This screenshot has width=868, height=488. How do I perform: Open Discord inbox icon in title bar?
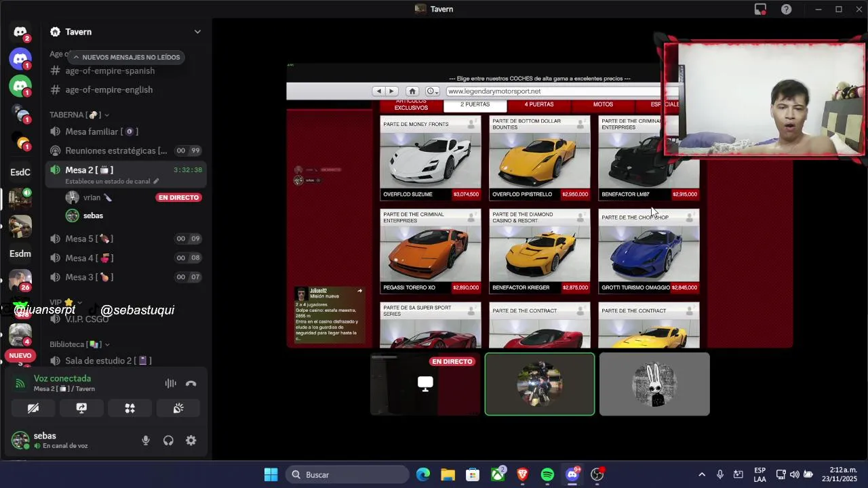pos(760,9)
